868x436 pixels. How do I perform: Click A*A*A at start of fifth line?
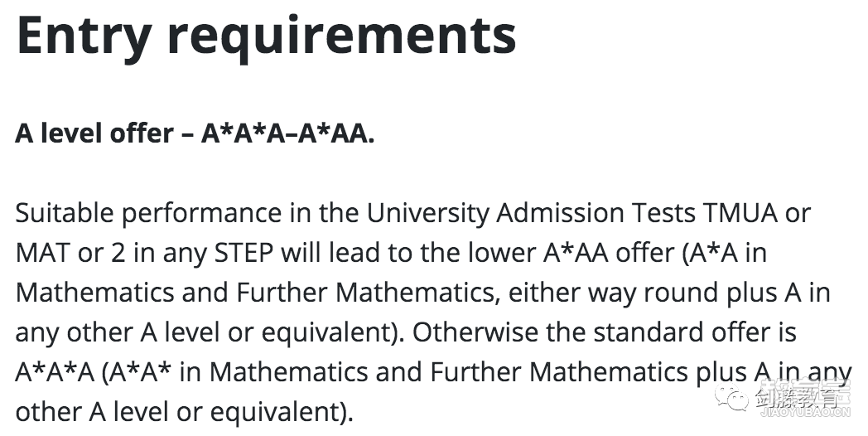click(x=55, y=373)
